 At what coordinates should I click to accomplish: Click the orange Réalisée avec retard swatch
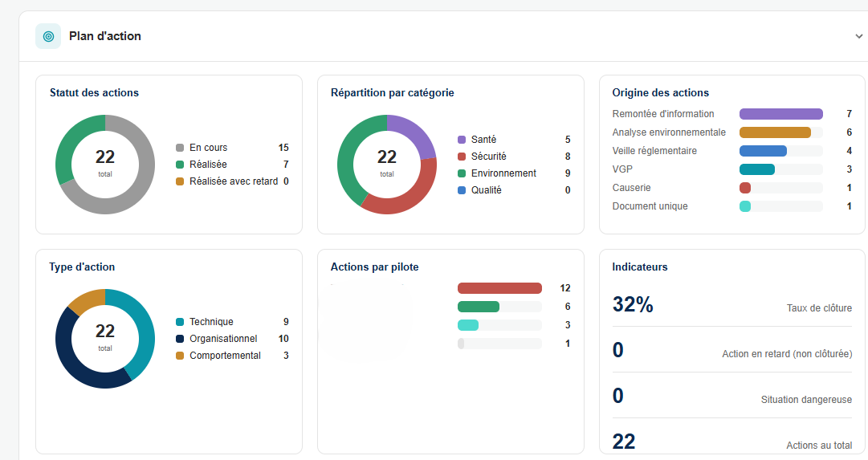(180, 181)
